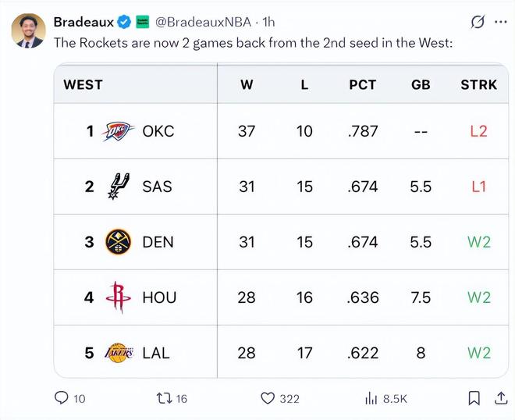This screenshot has height=420, width=515.
Task: Click the OKC Thunder logo
Action: point(119,131)
